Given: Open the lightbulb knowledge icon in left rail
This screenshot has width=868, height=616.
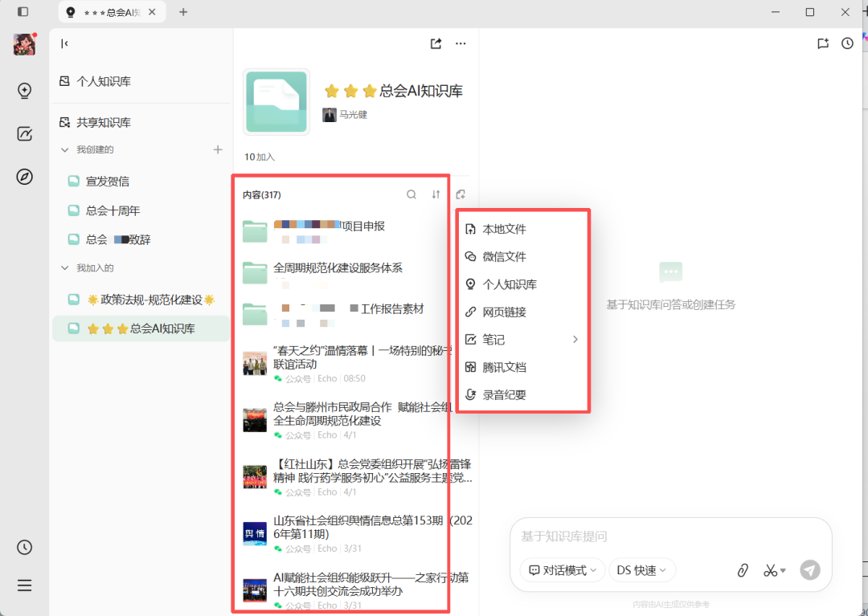Looking at the screenshot, I should tap(24, 91).
